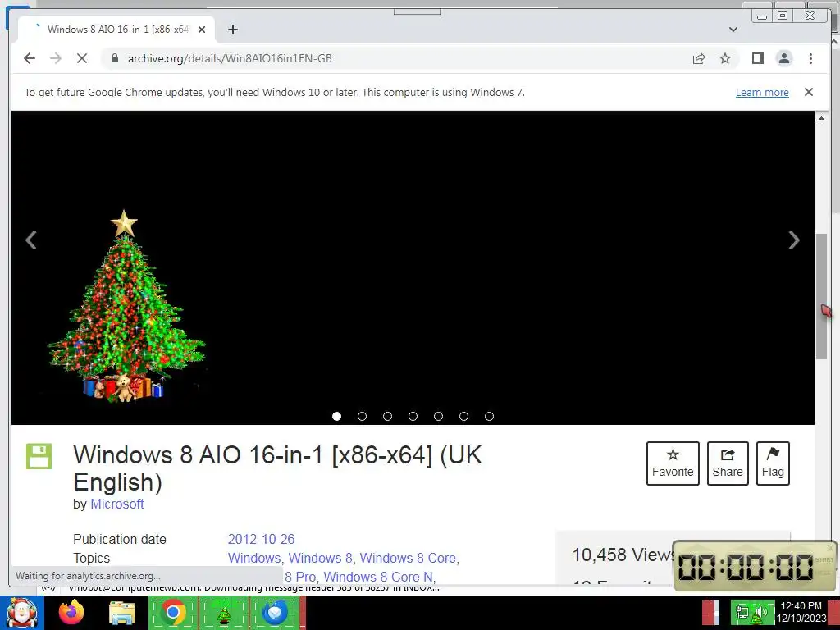Flag this archive item
The height and width of the screenshot is (630, 840).
pos(773,463)
